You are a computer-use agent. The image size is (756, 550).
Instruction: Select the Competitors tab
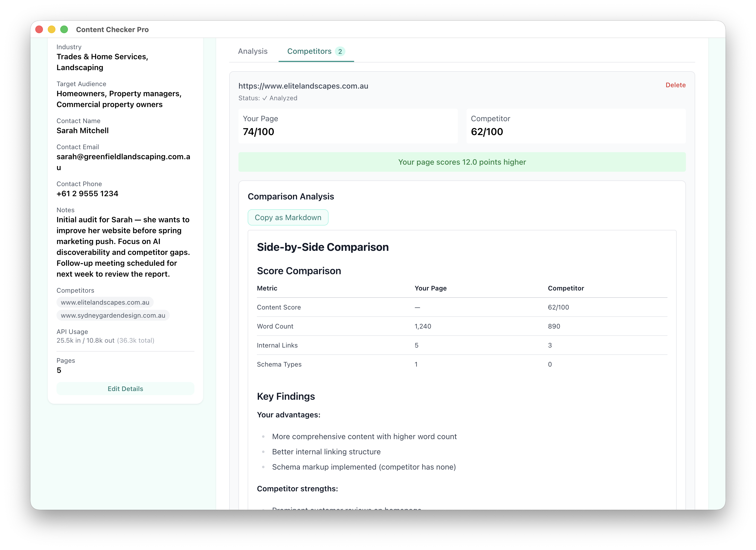[309, 51]
